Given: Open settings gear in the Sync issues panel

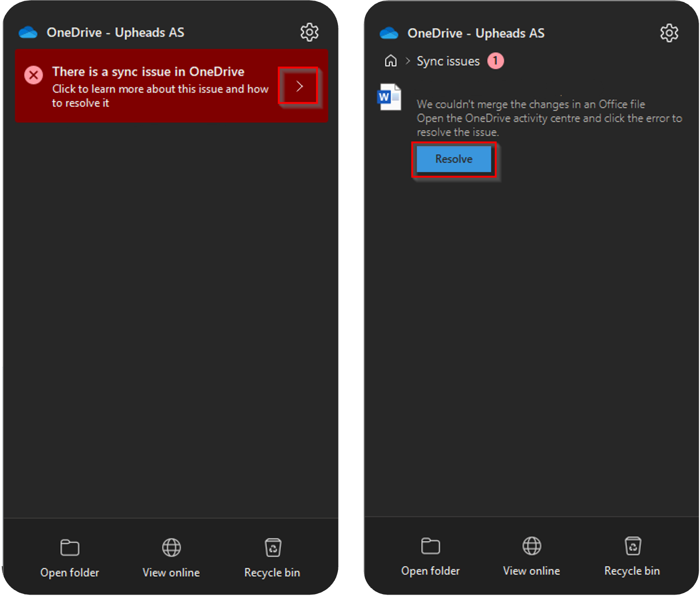Looking at the screenshot, I should [669, 33].
